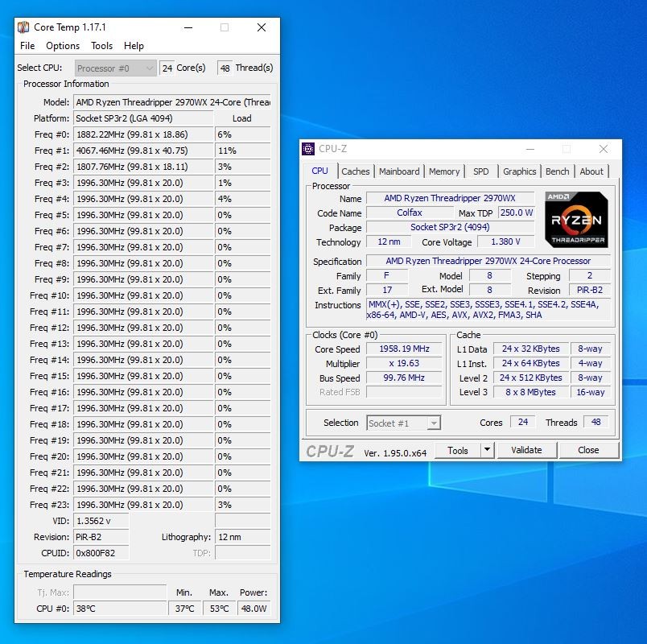
Task: Close the CPU-Z window with X
Action: (x=604, y=149)
